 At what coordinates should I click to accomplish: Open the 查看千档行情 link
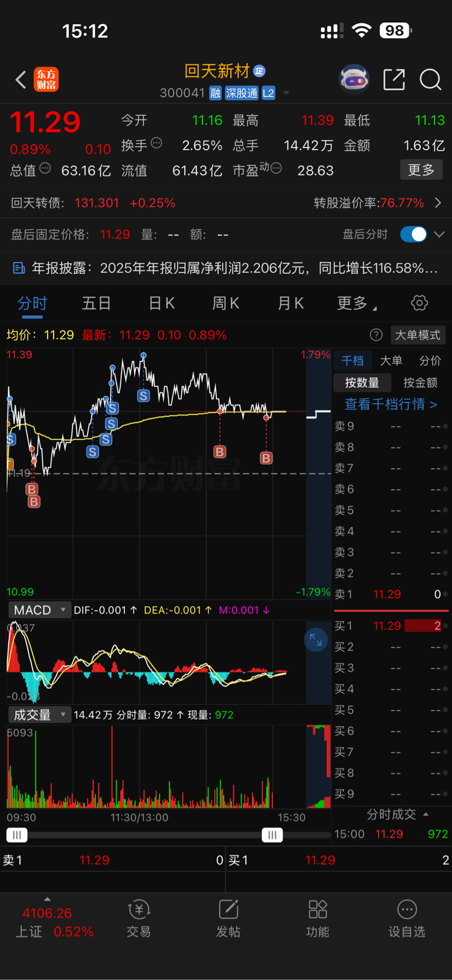point(391,404)
